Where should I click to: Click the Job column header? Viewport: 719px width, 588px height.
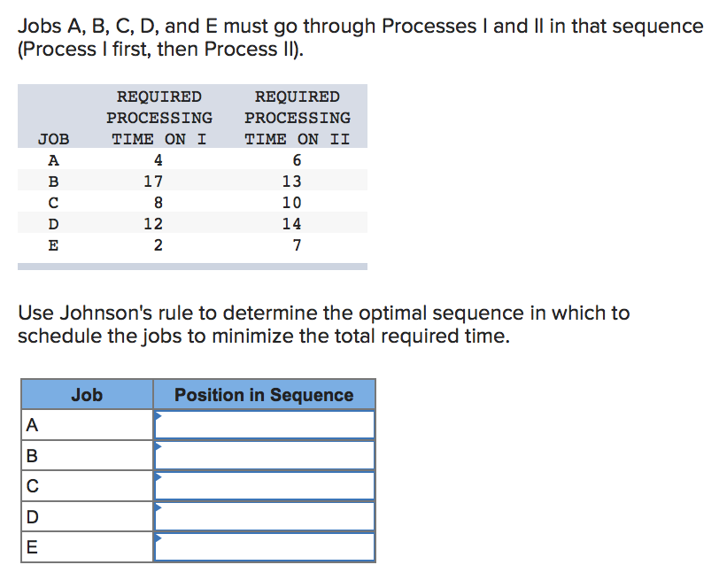click(x=86, y=395)
